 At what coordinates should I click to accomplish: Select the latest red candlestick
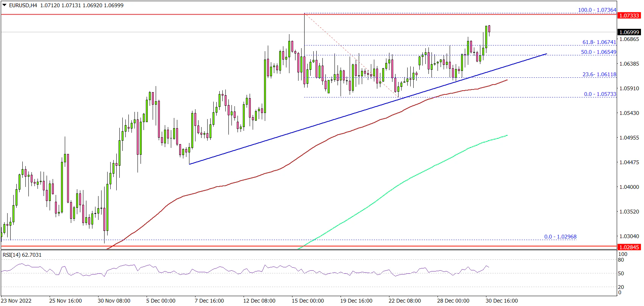[489, 29]
